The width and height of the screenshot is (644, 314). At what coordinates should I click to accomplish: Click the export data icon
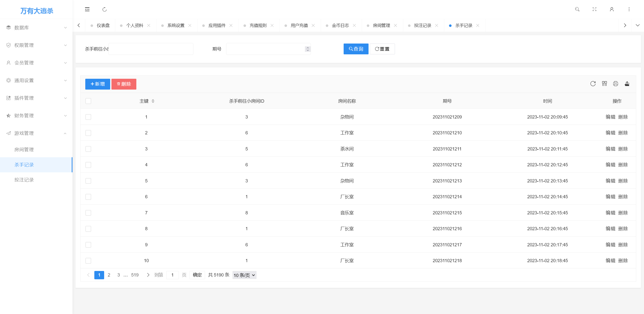(627, 84)
